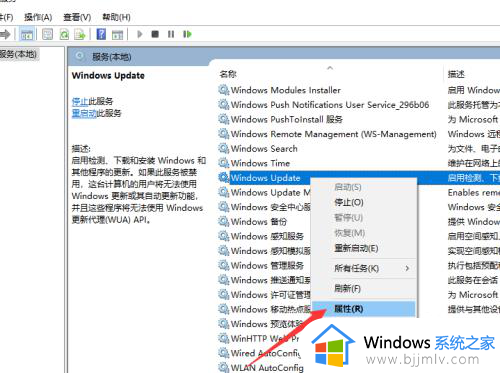This screenshot has width=500, height=373.
Task: Open the 查看(V) menu
Action: (77, 17)
